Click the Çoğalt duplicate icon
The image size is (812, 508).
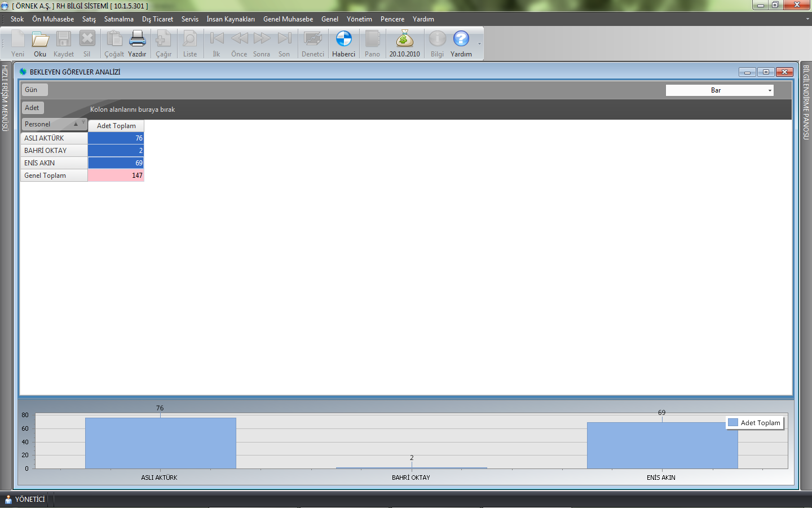(114, 40)
